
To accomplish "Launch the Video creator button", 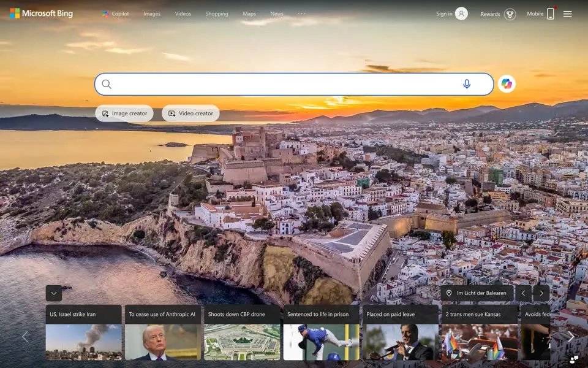I will click(190, 113).
